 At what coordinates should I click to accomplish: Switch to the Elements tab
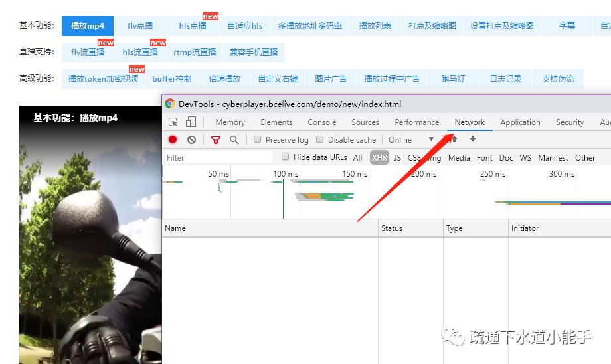click(x=276, y=122)
